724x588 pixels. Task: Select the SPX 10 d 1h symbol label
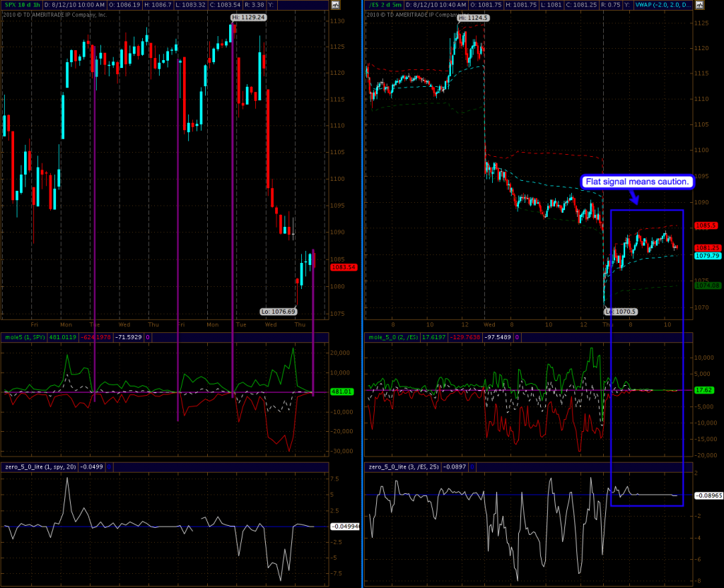22,6
